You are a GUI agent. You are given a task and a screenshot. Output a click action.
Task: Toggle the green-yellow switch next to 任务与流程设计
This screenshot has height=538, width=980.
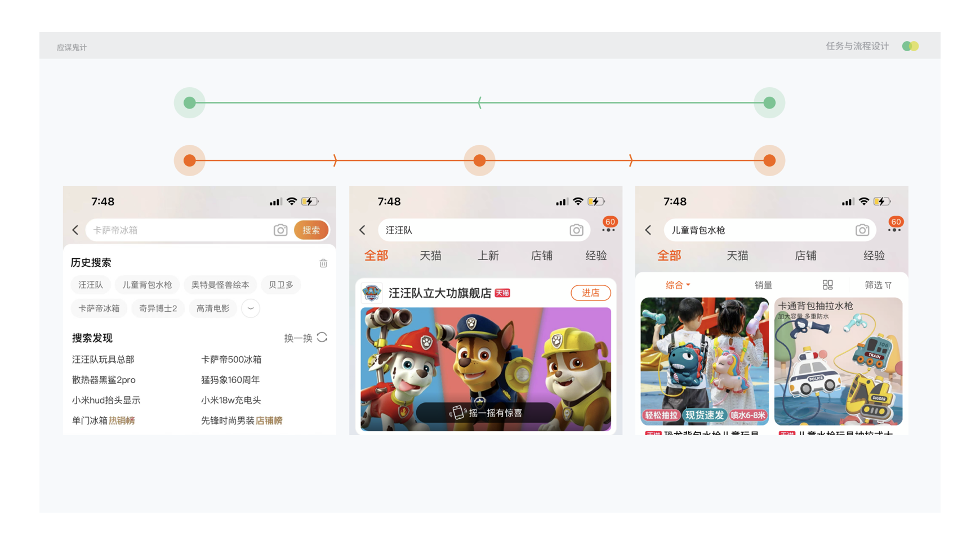pyautogui.click(x=910, y=46)
